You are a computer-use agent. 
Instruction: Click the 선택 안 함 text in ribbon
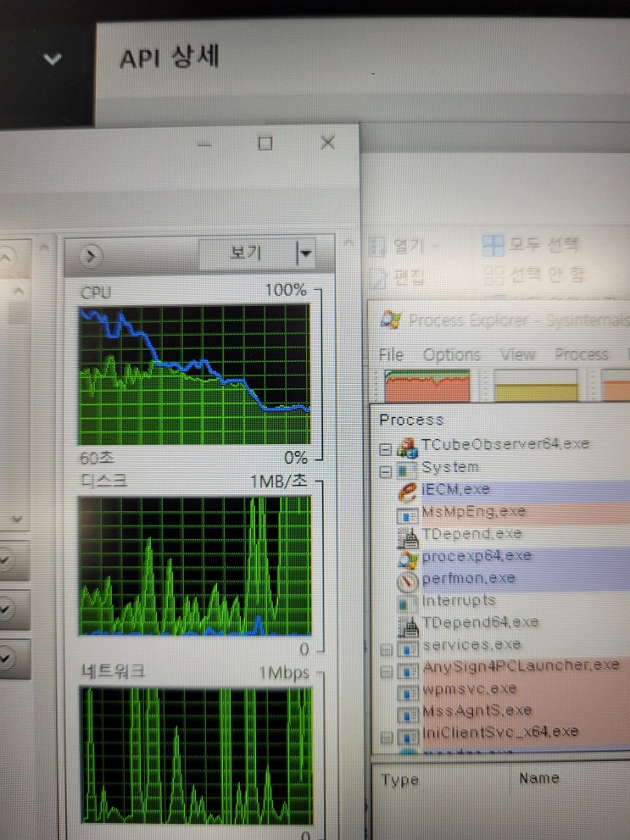click(546, 275)
